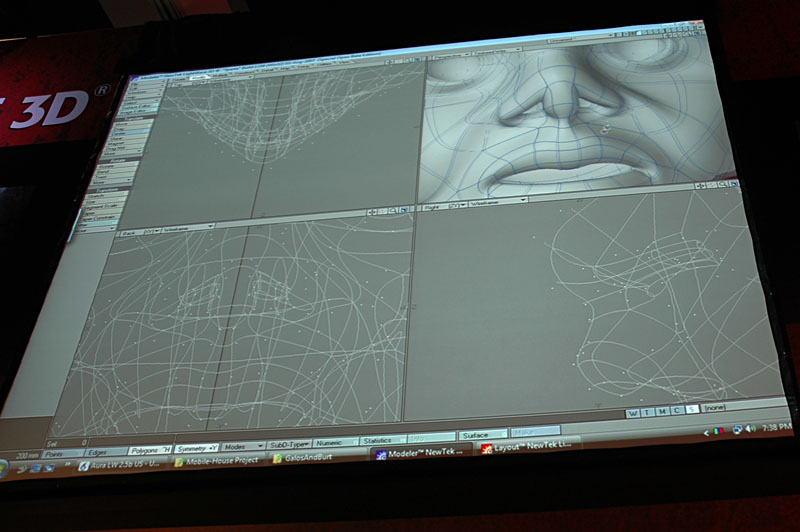Select the W weight map button
The height and width of the screenshot is (532, 800).
tap(633, 413)
